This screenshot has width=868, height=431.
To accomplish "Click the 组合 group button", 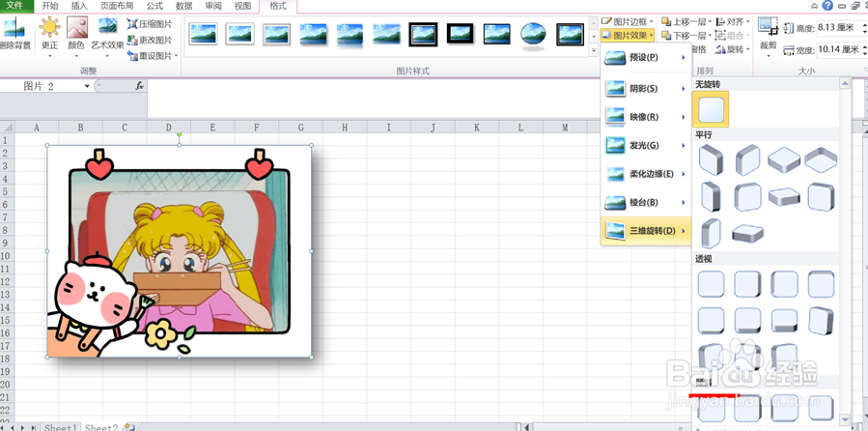I will point(733,36).
